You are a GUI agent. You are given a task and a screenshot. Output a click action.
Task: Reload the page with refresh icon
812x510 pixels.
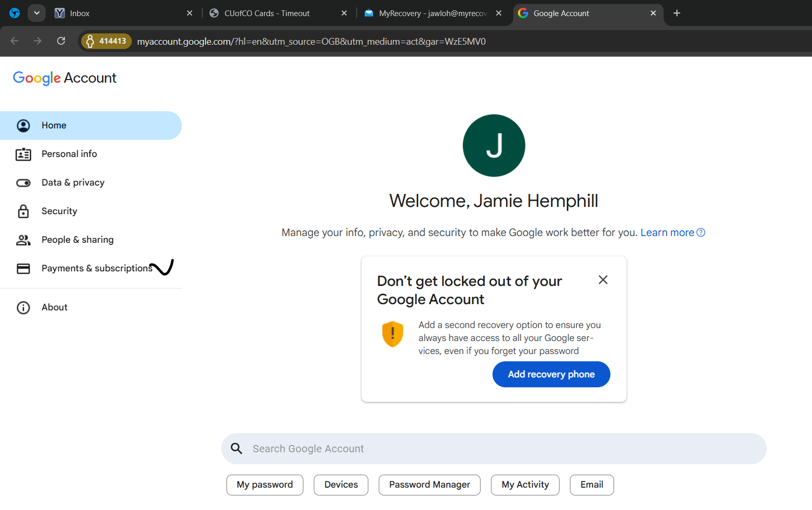tap(61, 41)
